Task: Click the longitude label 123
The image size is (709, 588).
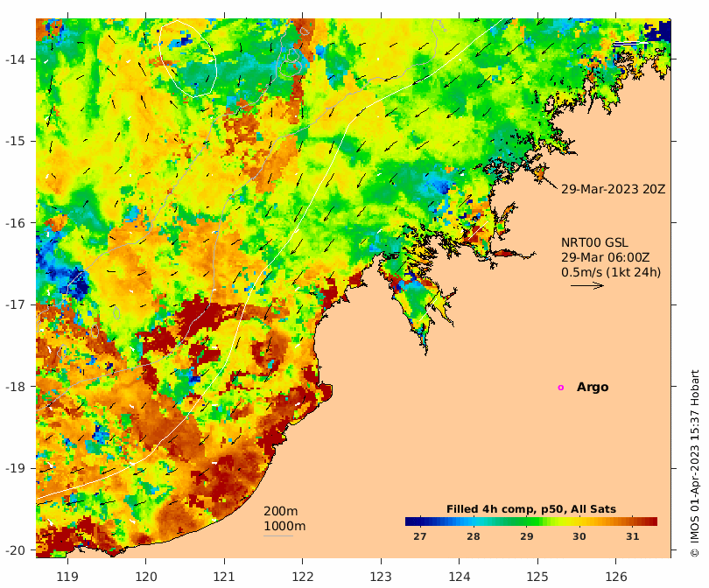Action: (381, 577)
